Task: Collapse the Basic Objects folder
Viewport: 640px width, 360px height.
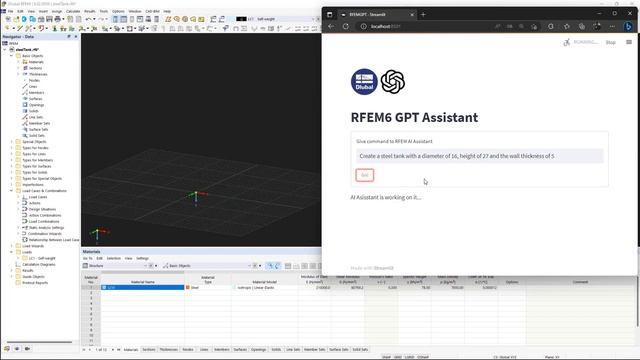Action: (11, 56)
